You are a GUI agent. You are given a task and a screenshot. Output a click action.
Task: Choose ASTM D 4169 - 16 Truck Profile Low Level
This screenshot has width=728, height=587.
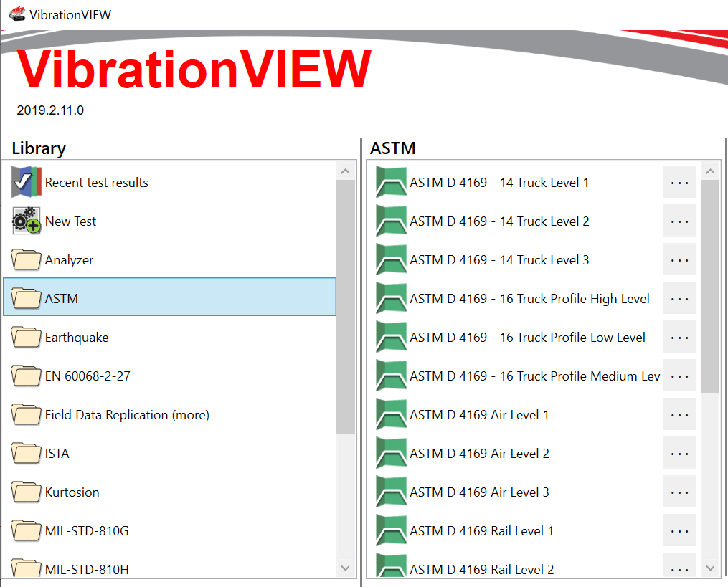(527, 338)
